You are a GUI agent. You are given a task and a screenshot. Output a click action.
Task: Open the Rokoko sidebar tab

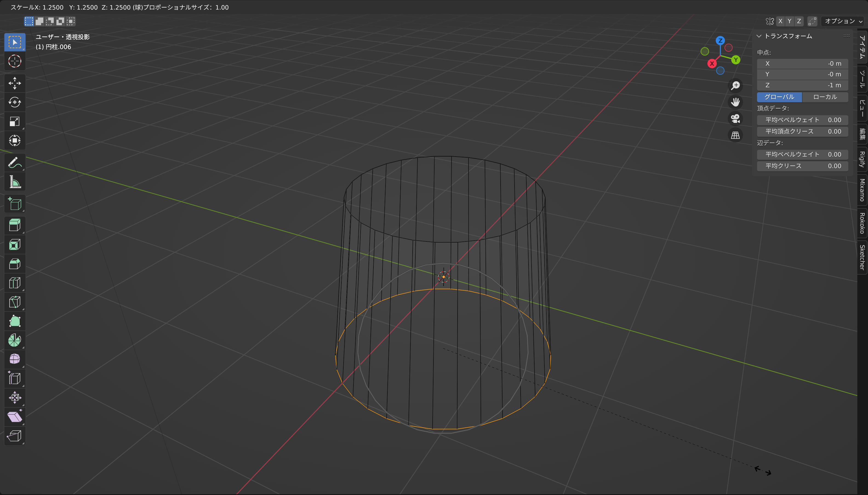[x=862, y=223]
